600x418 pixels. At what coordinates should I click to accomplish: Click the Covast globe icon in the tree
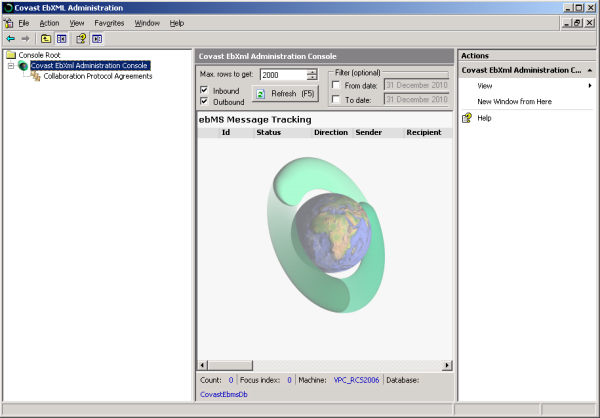tap(23, 66)
